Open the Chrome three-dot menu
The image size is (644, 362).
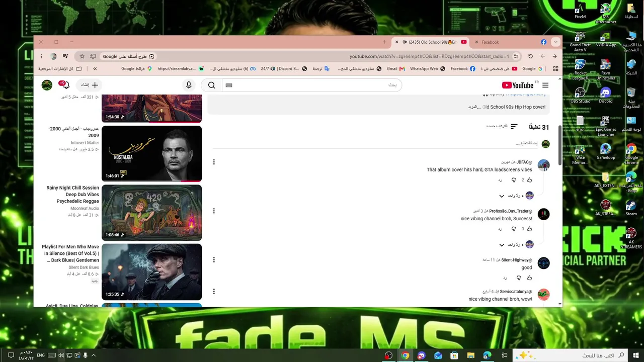(41, 56)
